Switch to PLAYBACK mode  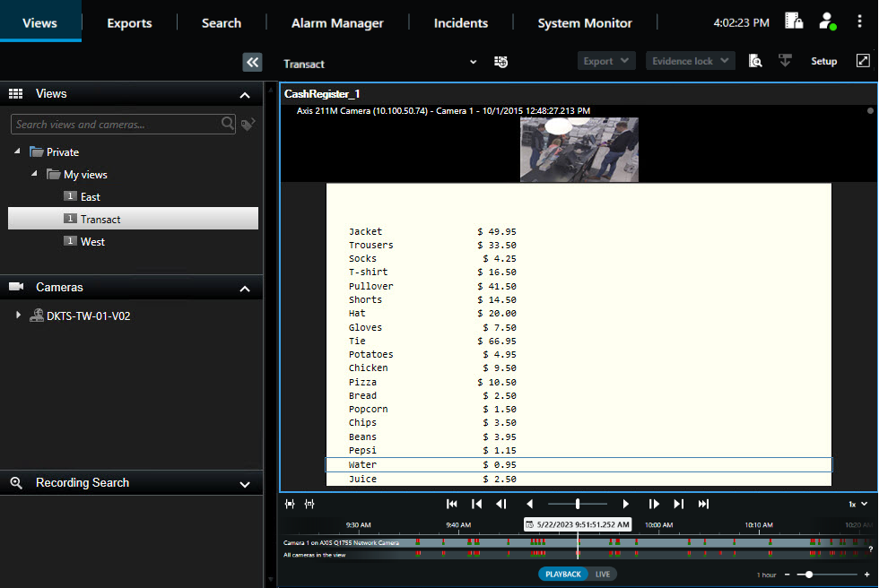563,574
